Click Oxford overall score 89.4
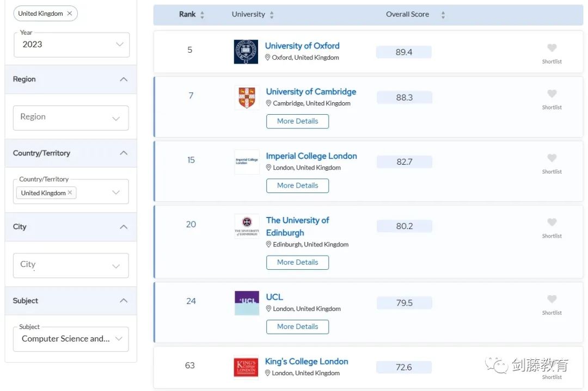This screenshot has height=391, width=588. (x=404, y=52)
